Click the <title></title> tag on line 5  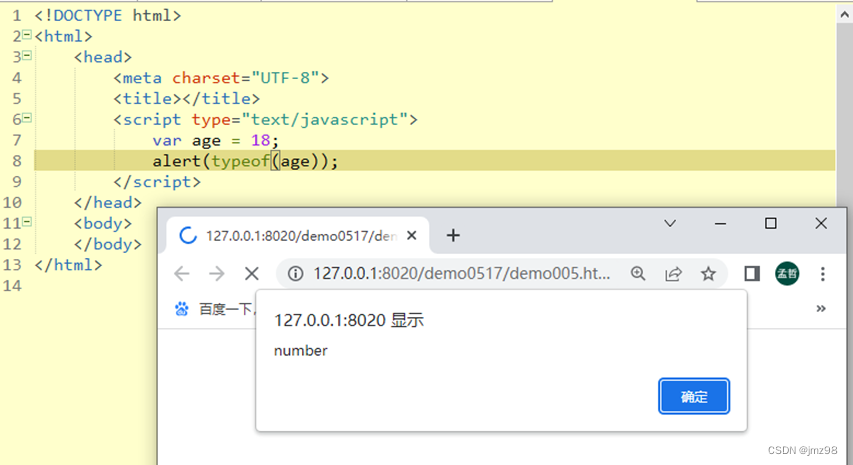tap(187, 98)
